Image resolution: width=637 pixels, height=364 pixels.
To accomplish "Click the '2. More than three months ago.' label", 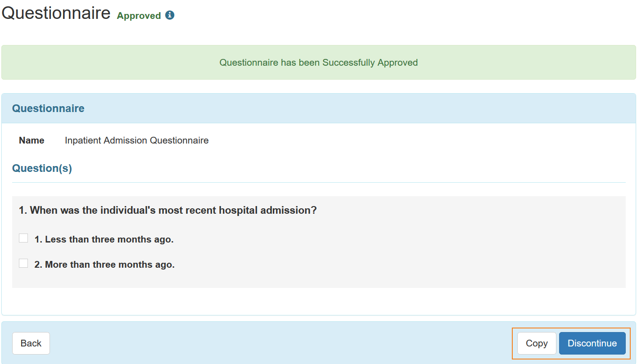I will [x=104, y=265].
